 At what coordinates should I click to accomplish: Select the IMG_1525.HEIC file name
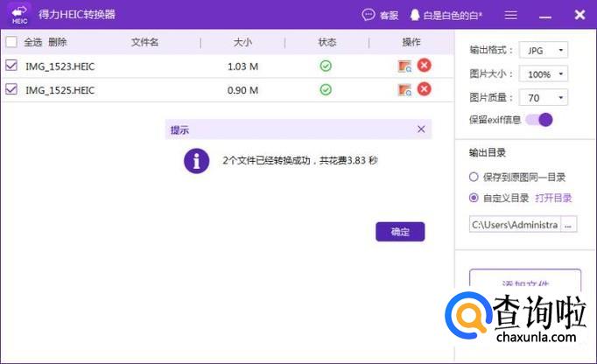point(60,90)
